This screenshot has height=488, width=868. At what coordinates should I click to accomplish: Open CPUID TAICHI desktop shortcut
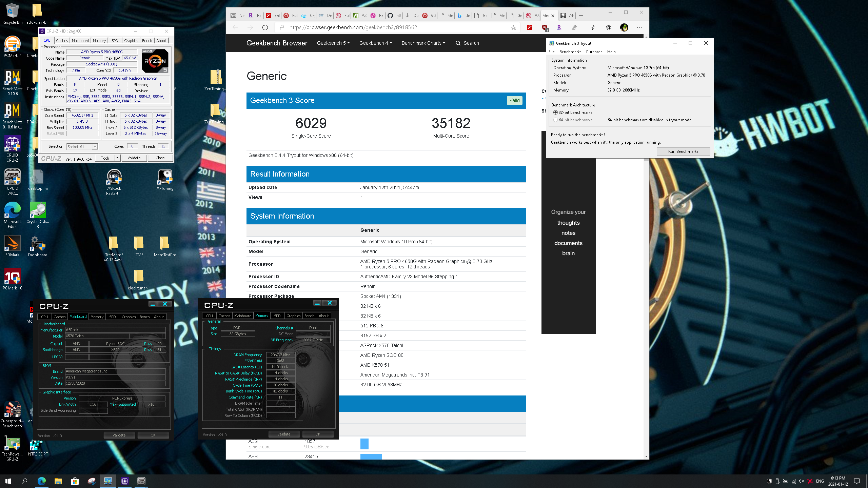12,182
